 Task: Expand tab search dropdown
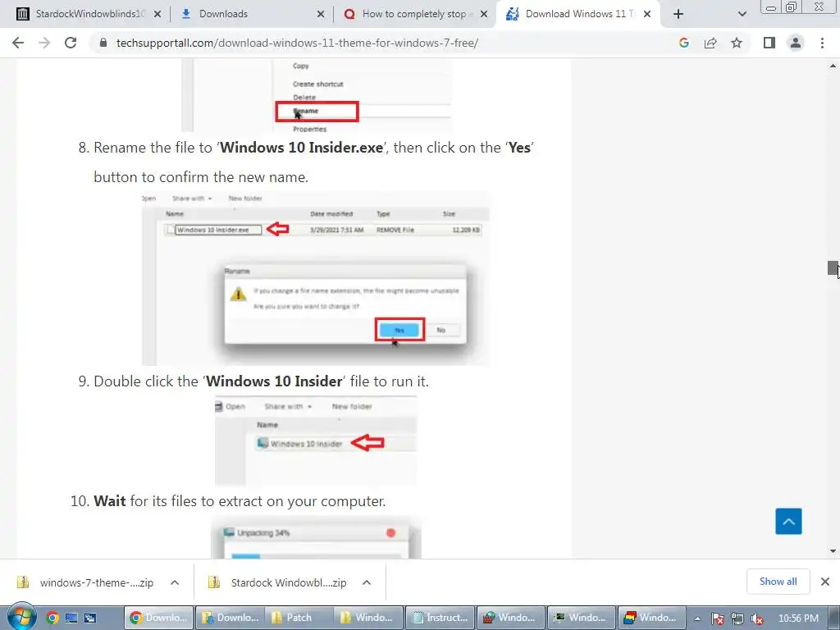click(742, 14)
